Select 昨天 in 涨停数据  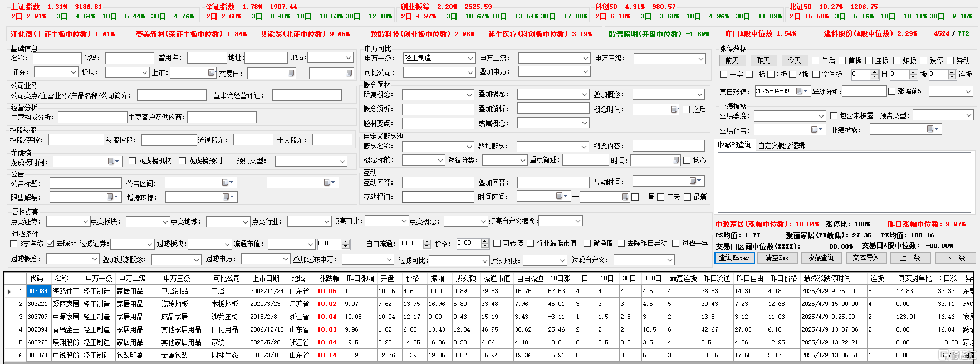click(763, 60)
